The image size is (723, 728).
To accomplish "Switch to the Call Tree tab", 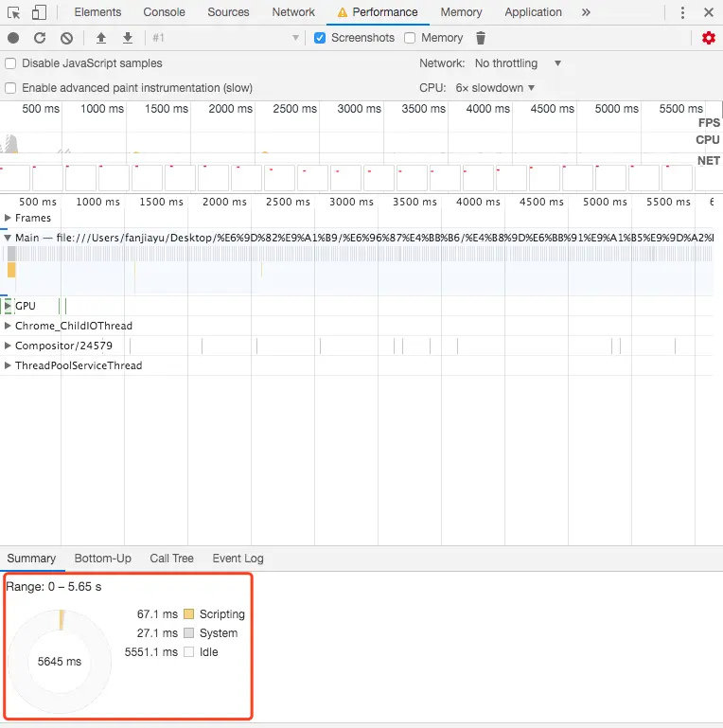I will (171, 559).
